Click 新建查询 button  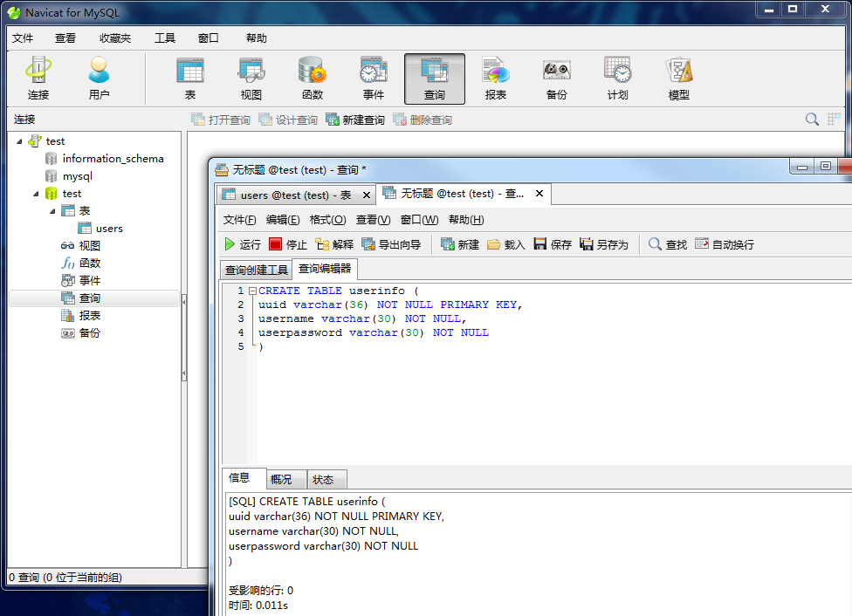(x=355, y=120)
